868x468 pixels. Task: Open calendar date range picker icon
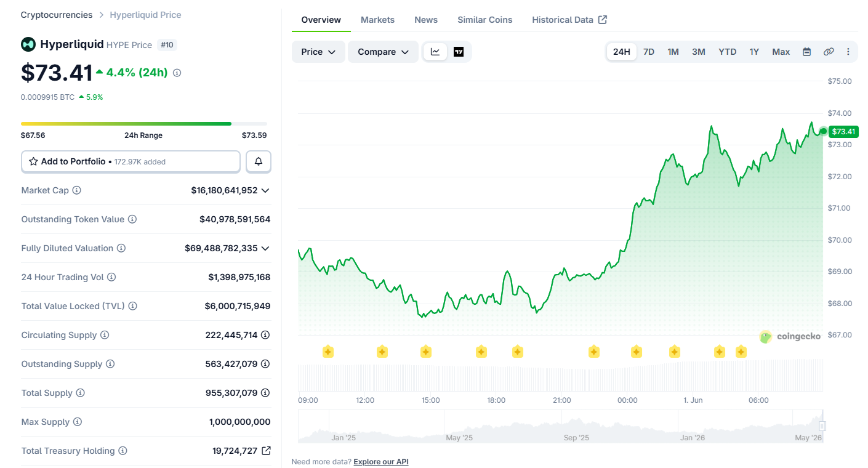pos(807,52)
